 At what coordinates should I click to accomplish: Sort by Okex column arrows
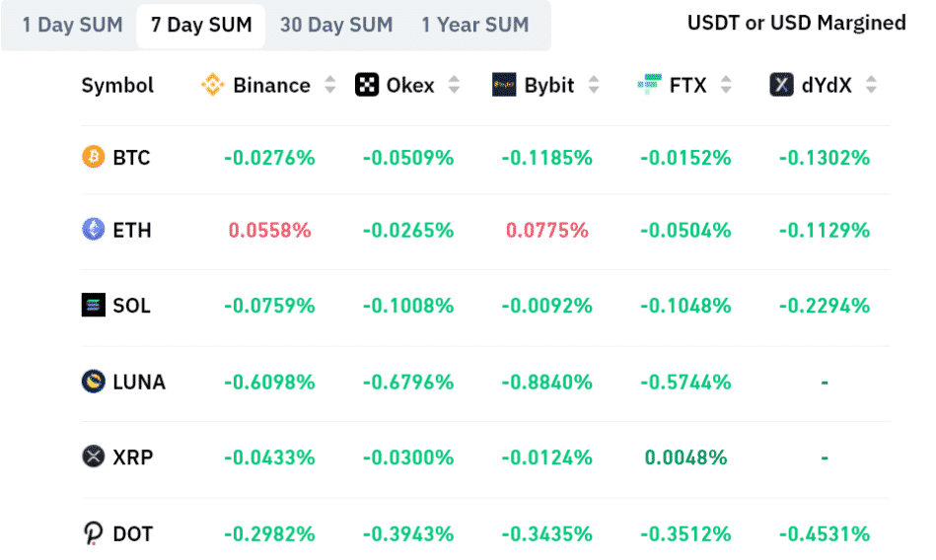(454, 86)
